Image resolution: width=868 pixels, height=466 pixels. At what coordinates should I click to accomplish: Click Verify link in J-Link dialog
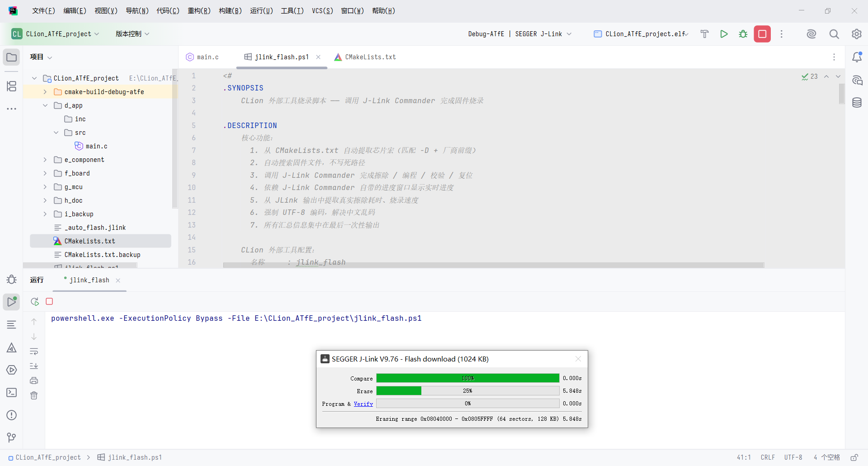pyautogui.click(x=363, y=404)
